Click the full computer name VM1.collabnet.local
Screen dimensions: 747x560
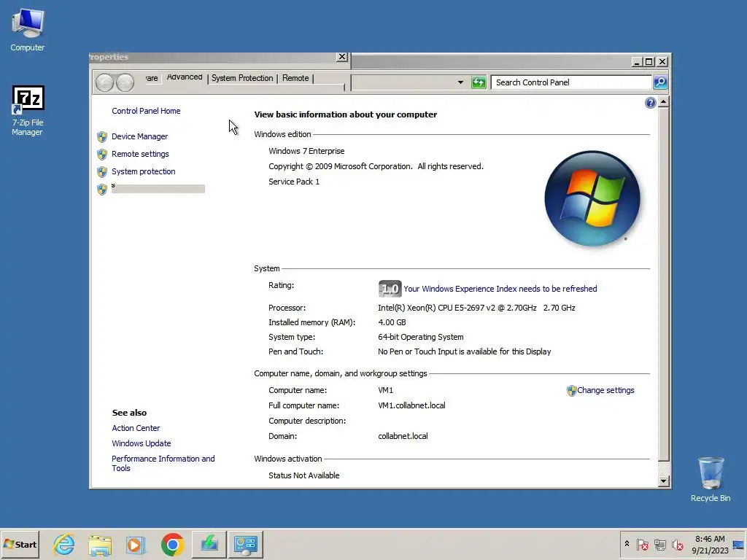(411, 405)
